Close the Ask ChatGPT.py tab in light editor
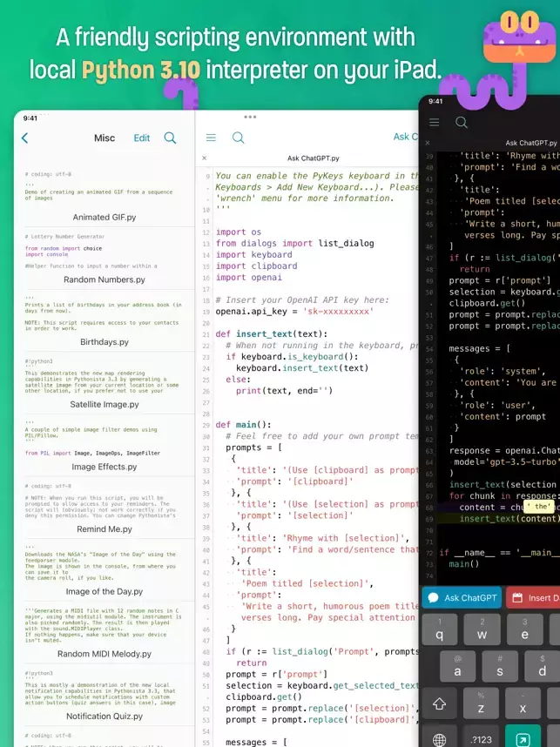 tap(205, 158)
